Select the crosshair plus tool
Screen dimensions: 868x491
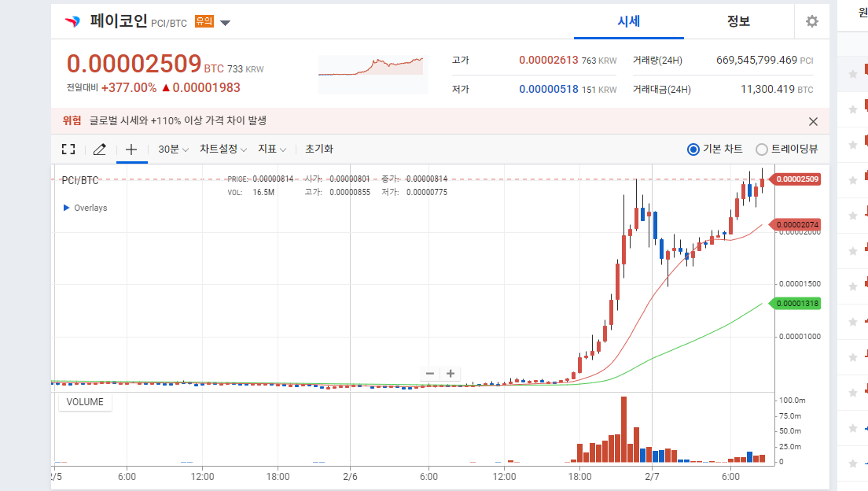coord(131,149)
